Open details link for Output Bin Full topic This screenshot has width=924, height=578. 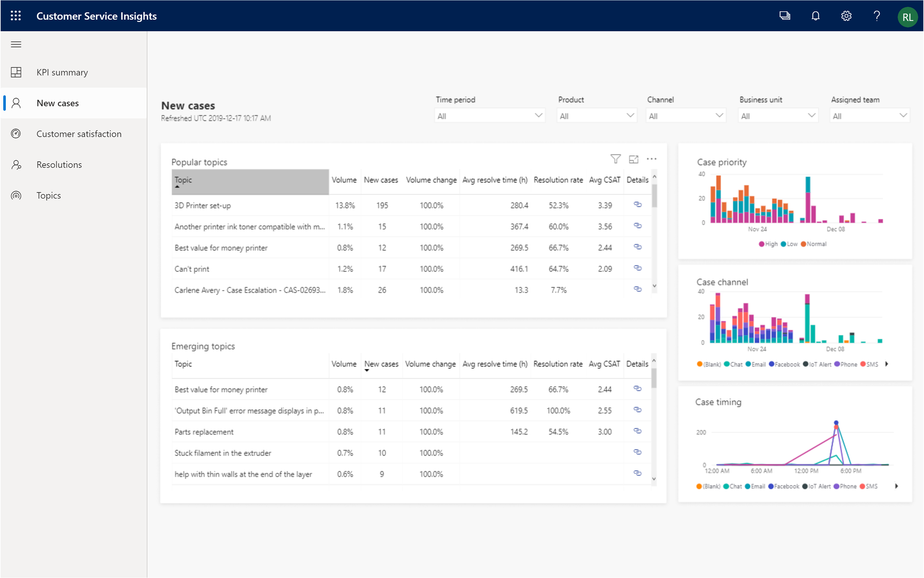pyautogui.click(x=637, y=409)
